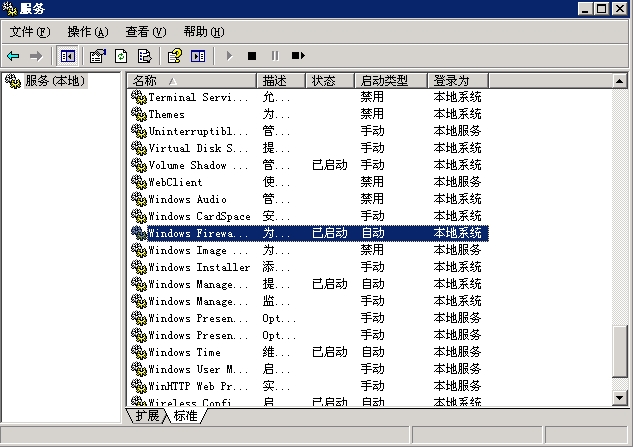Click 手动 startup type in Windows Installer row
This screenshot has width=633, height=447.
click(x=372, y=267)
